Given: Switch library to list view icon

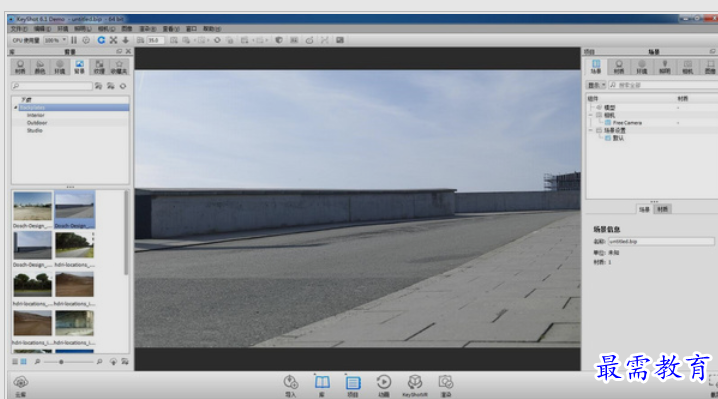Looking at the screenshot, I should coord(15,361).
